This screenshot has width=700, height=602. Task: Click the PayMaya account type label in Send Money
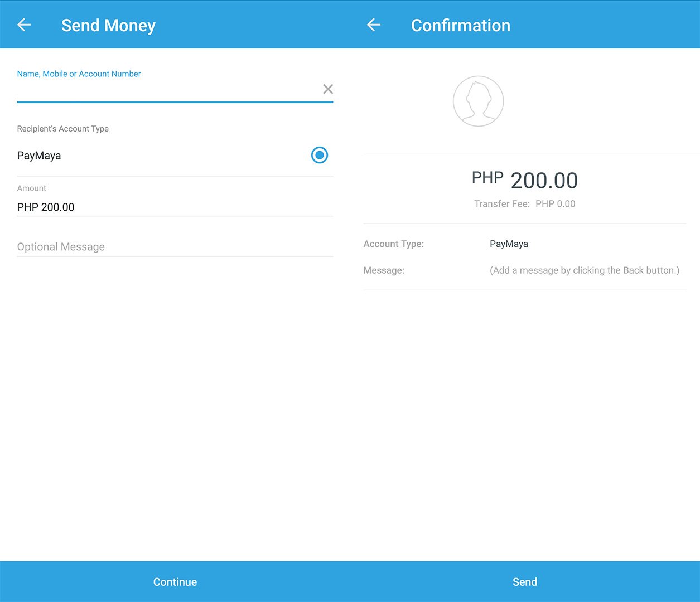click(39, 156)
